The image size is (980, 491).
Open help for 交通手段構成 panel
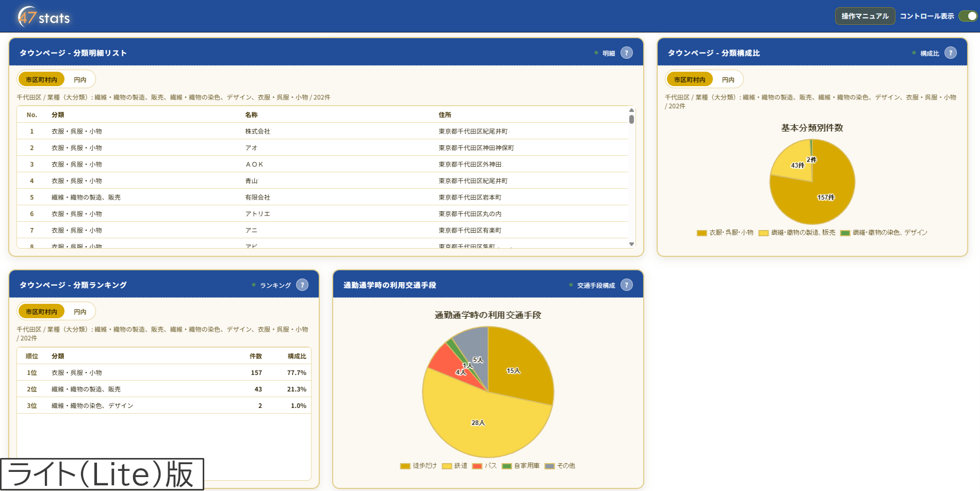(x=627, y=285)
